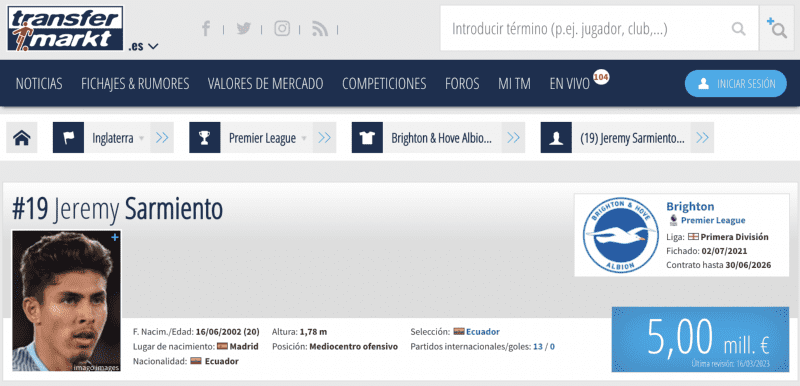Open the Instagram social icon
Viewport: 800px width, 386px height.
282,29
